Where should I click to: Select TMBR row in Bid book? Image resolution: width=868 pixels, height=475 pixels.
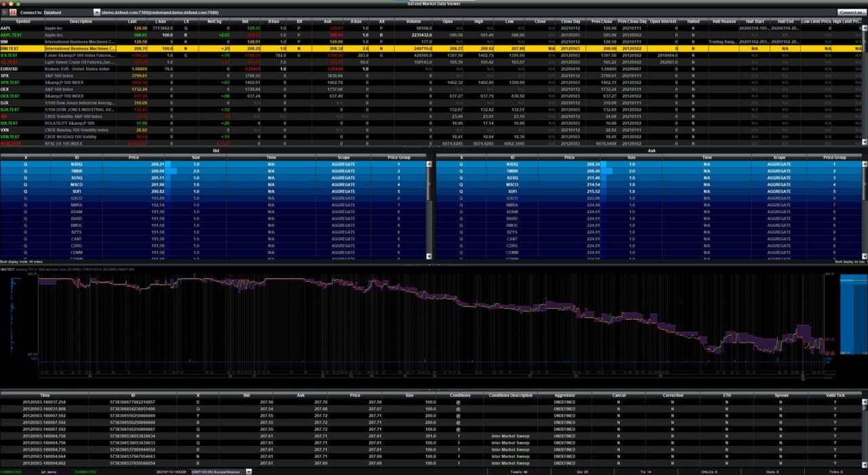[x=213, y=171]
